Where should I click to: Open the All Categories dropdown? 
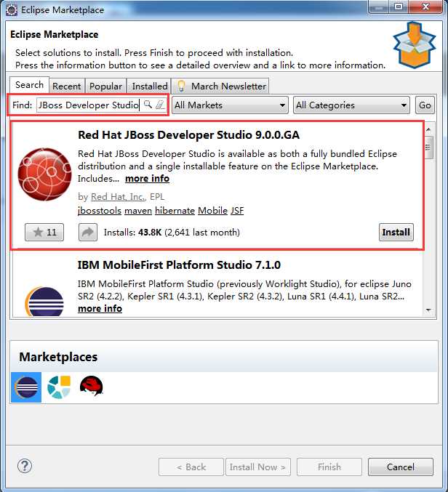pyautogui.click(x=351, y=105)
